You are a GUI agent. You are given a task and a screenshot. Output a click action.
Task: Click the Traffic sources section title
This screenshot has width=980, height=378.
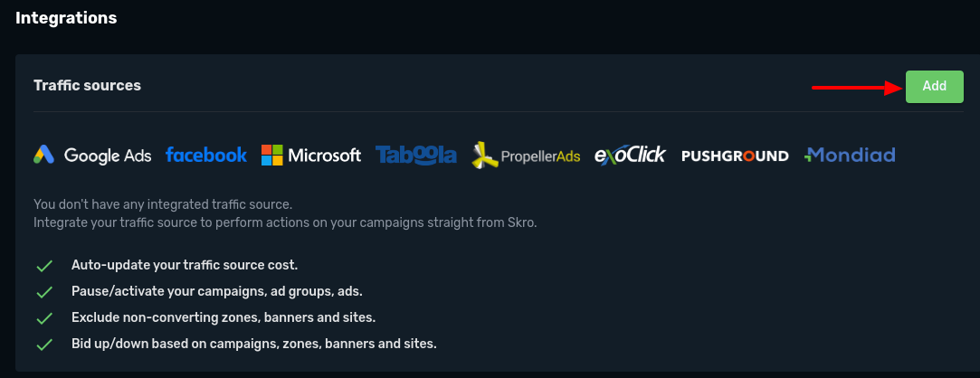(87, 86)
